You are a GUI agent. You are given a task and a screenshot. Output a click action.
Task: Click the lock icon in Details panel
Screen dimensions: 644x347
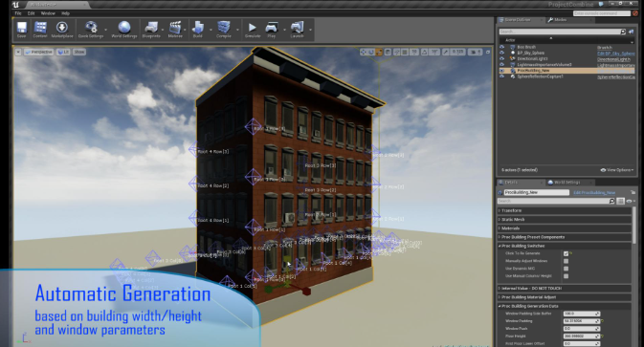tap(633, 192)
